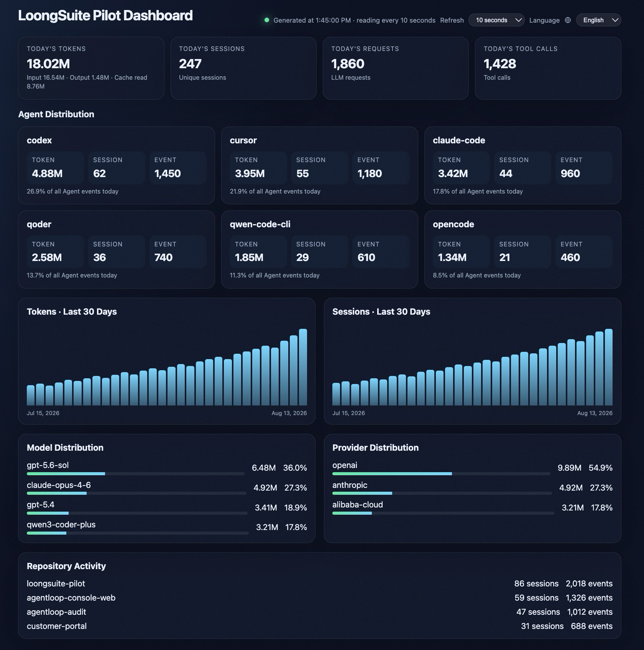Click the Tokens · Last 30 Days heading
This screenshot has width=644, height=650.
(x=72, y=312)
